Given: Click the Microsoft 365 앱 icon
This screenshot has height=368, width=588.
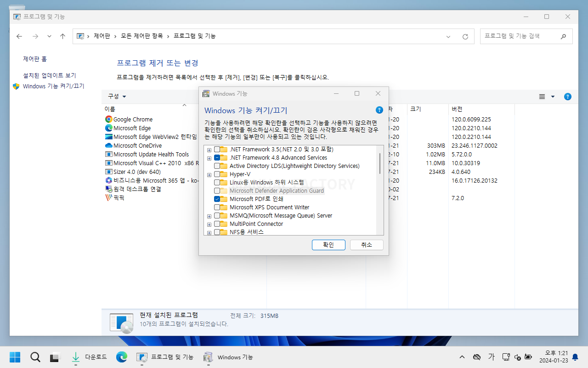Looking at the screenshot, I should [x=109, y=180].
